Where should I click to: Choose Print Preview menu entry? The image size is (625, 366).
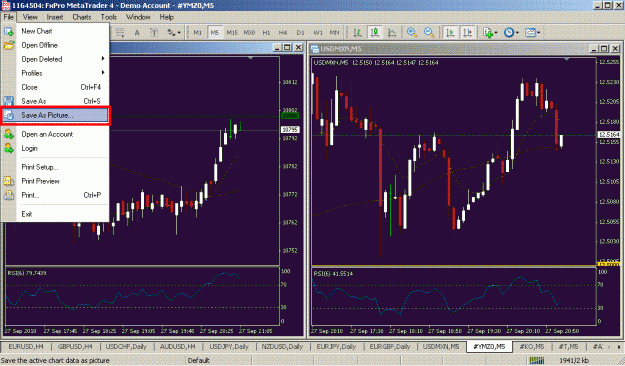[55, 181]
